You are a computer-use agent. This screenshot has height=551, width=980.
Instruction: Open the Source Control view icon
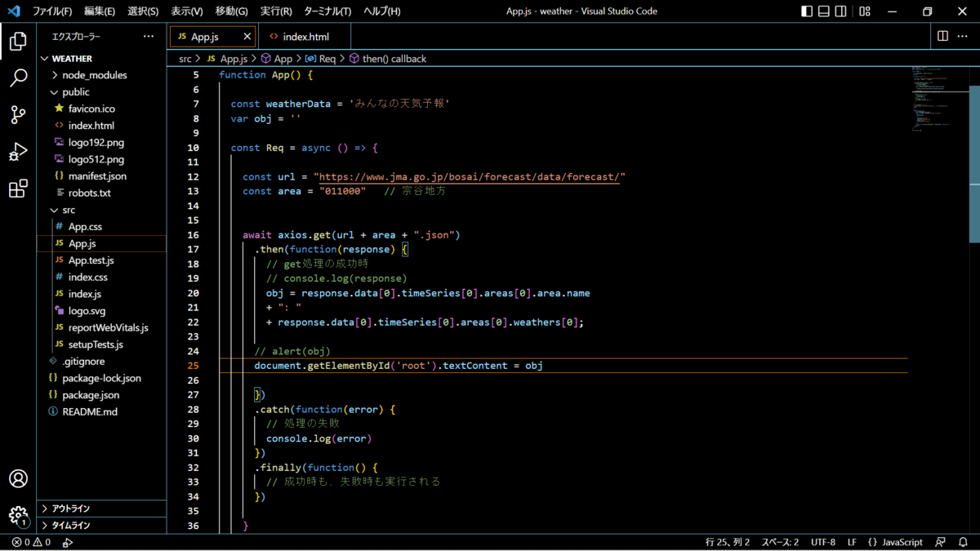18,115
